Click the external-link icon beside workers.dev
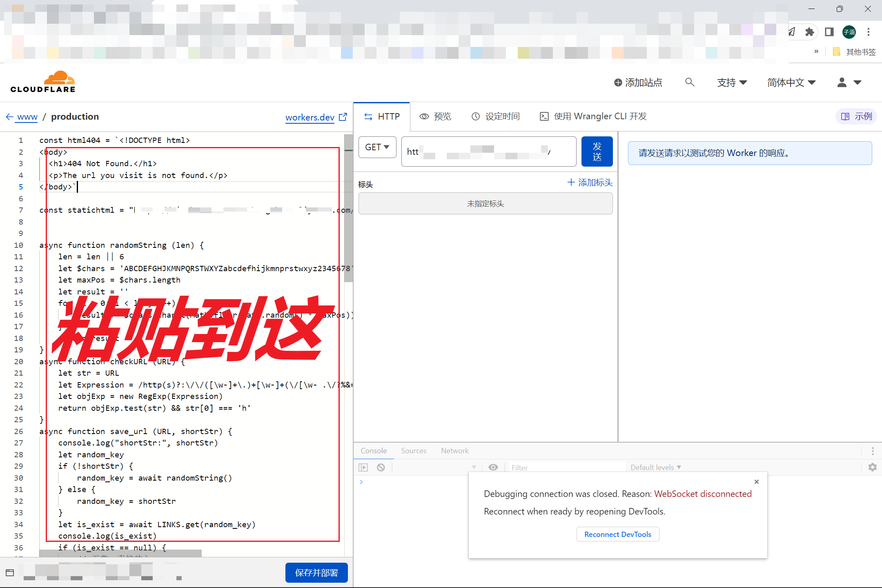This screenshot has width=882, height=588. pyautogui.click(x=343, y=117)
